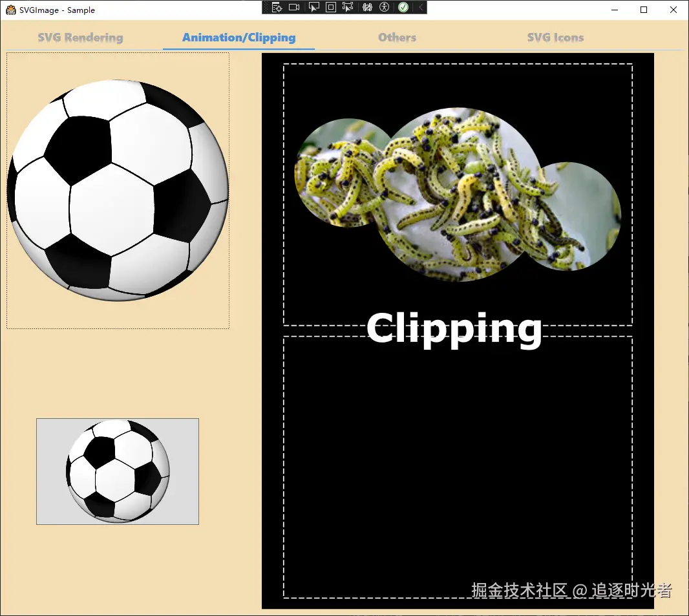689x616 pixels.
Task: Close the SVGImage Sample window
Action: pos(673,10)
